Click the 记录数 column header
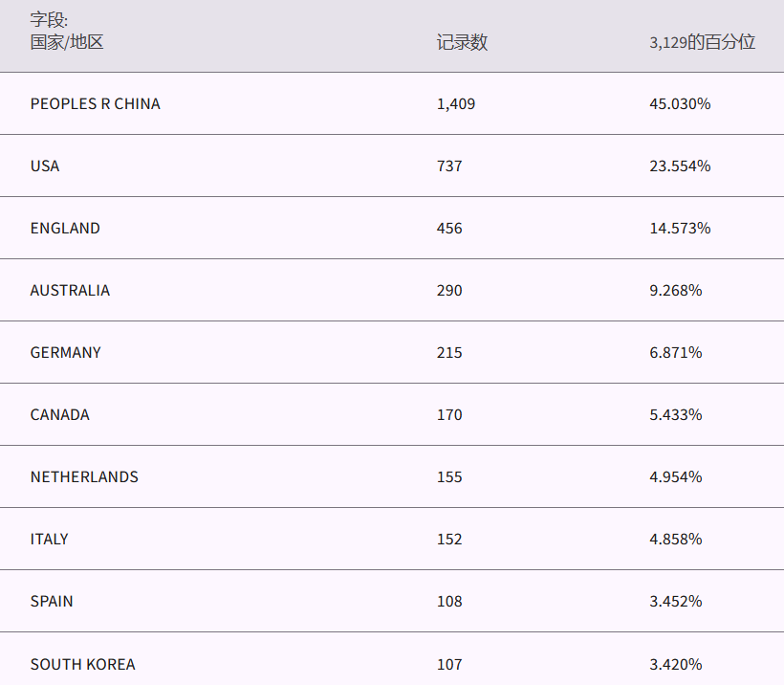784x685 pixels. [462, 42]
